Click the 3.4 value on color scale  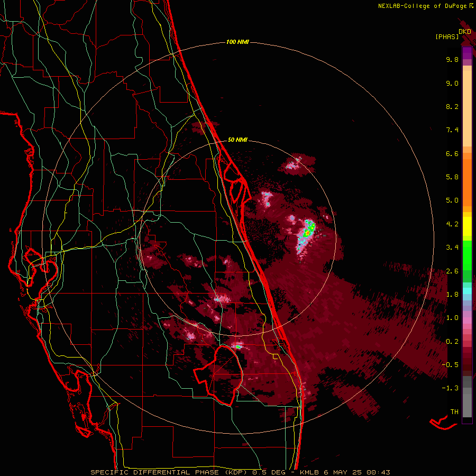pyautogui.click(x=452, y=248)
